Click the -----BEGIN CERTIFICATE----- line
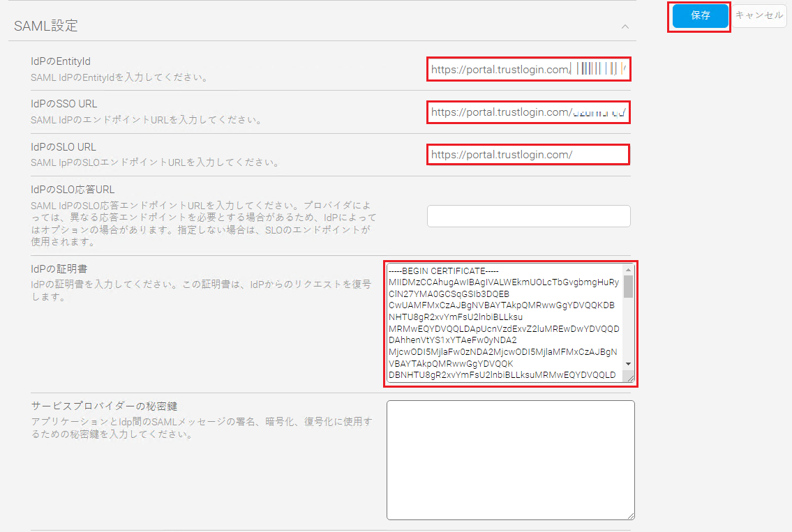This screenshot has height=532, width=792. tap(444, 271)
